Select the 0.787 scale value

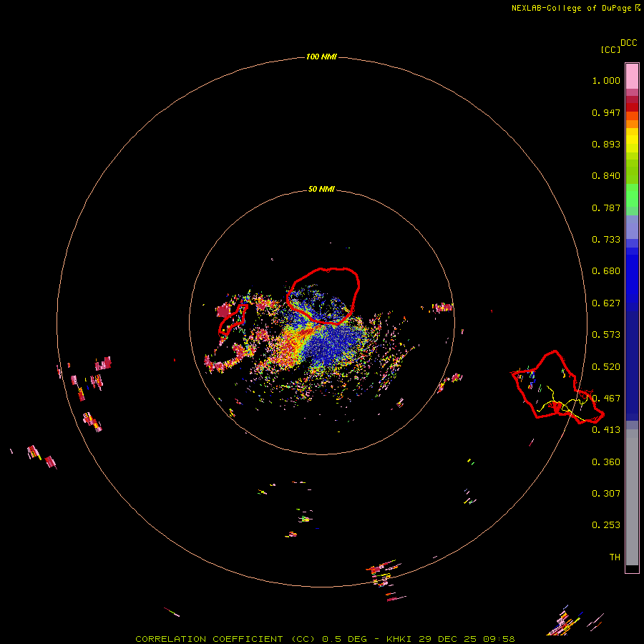[606, 208]
